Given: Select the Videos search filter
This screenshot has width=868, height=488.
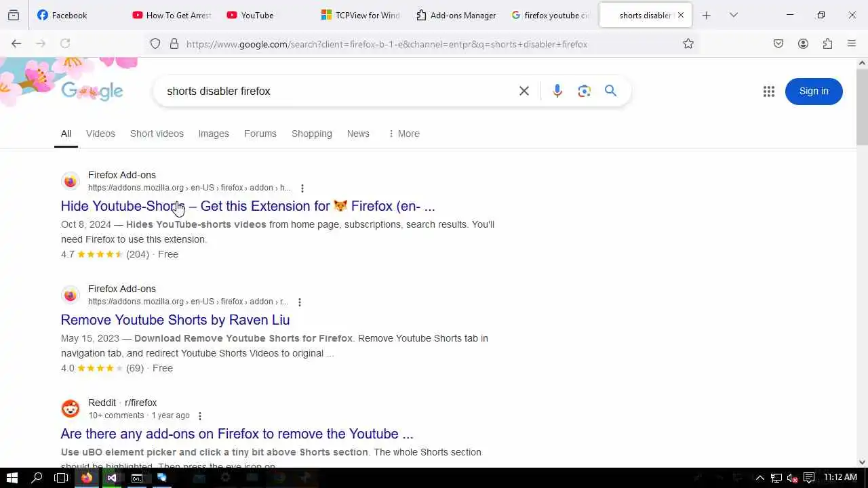Looking at the screenshot, I should tap(100, 134).
